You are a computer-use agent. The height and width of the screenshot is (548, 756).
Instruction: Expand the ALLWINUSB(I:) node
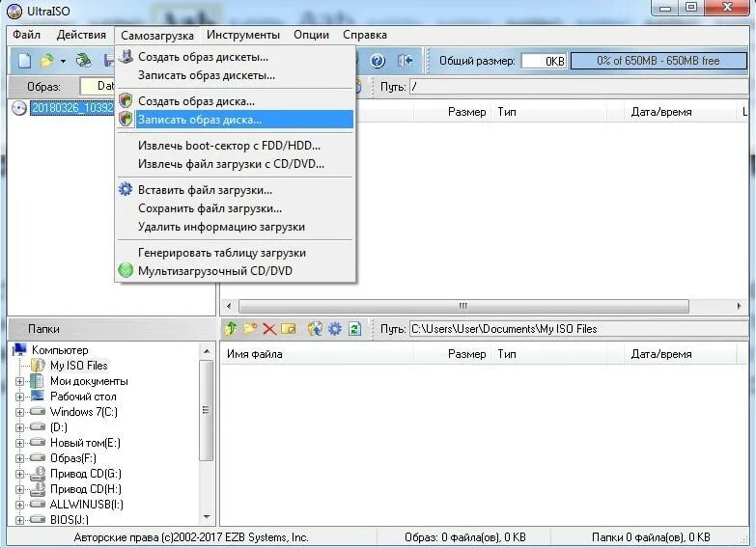point(19,505)
